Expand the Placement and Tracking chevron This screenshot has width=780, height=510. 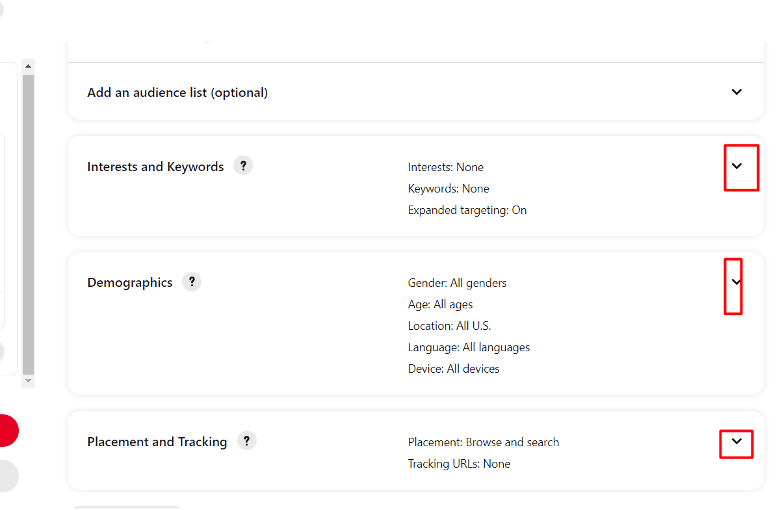tap(737, 441)
